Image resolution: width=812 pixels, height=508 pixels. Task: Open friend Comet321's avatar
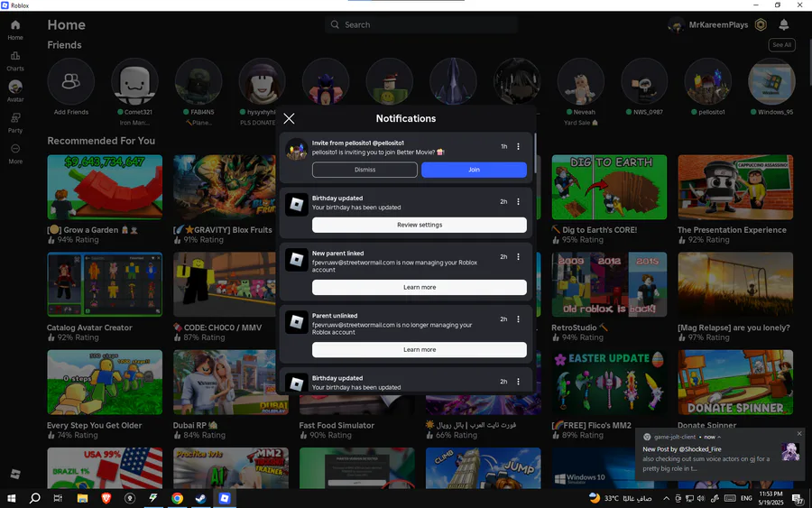pos(134,81)
